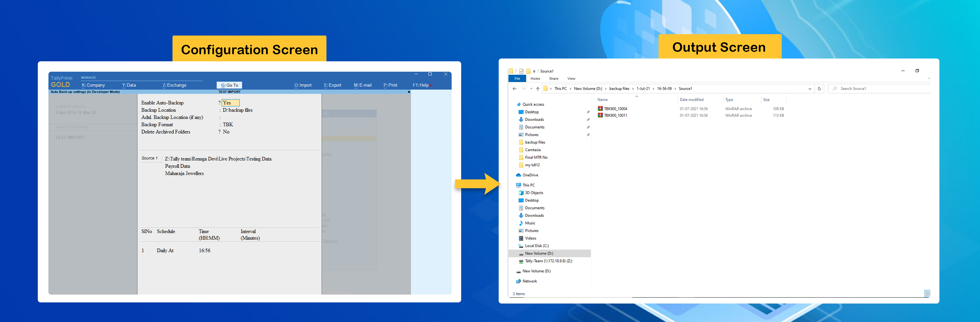The width and height of the screenshot is (980, 322).
Task: Open the TBK900_10004 WinRAR archive file
Action: (612, 109)
